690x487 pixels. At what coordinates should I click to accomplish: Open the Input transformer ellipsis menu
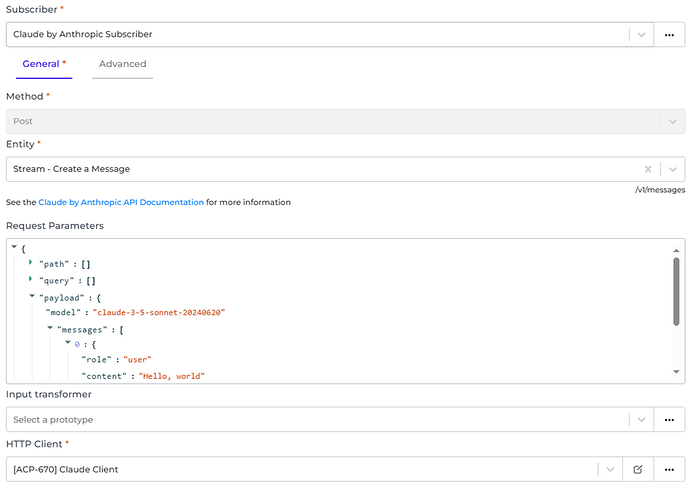click(669, 420)
